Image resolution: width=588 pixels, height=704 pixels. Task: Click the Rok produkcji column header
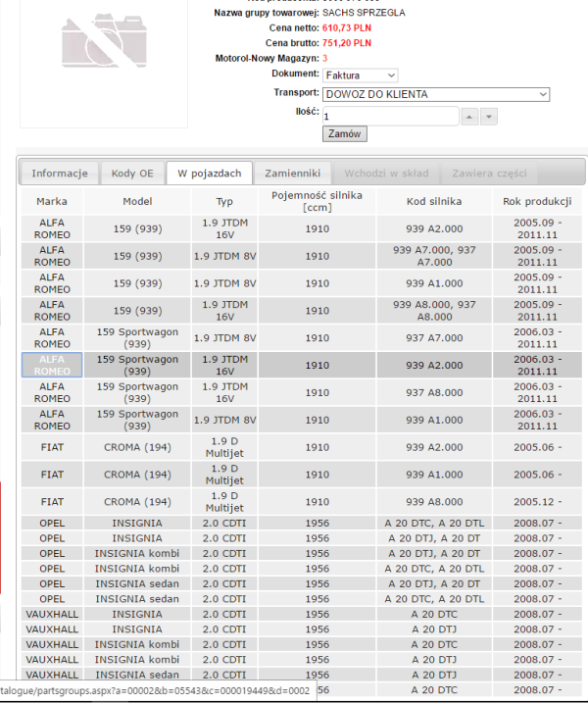pos(537,202)
